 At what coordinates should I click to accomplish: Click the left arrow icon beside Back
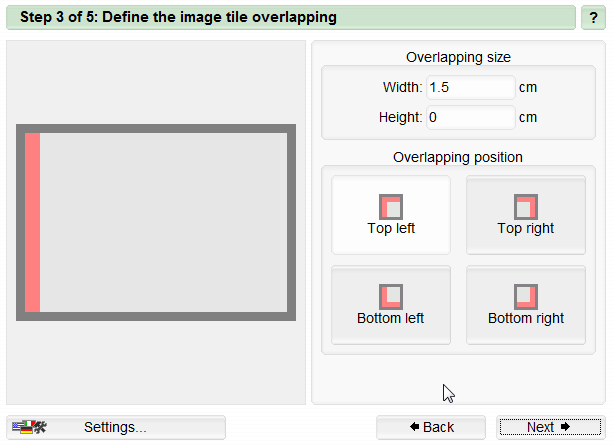click(x=414, y=426)
